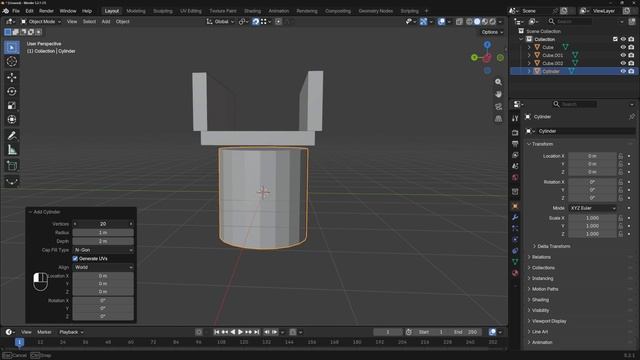
Task: Toggle X-ray view in viewport header
Action: click(459, 22)
